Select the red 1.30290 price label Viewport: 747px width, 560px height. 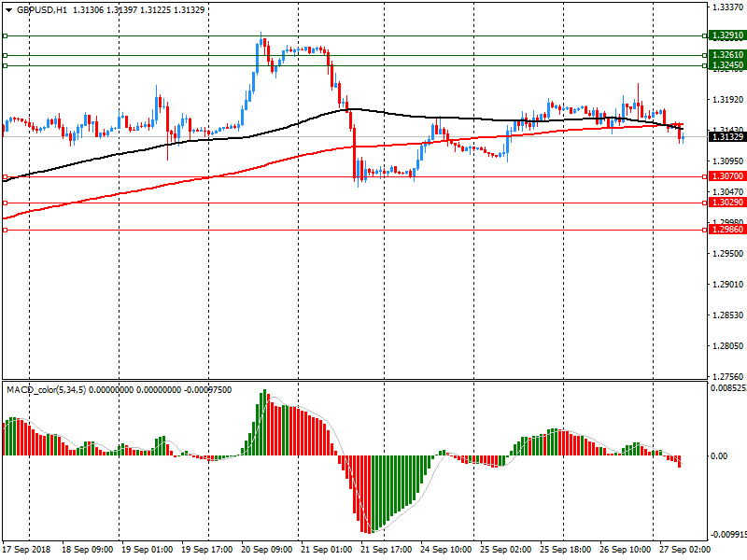pos(726,203)
